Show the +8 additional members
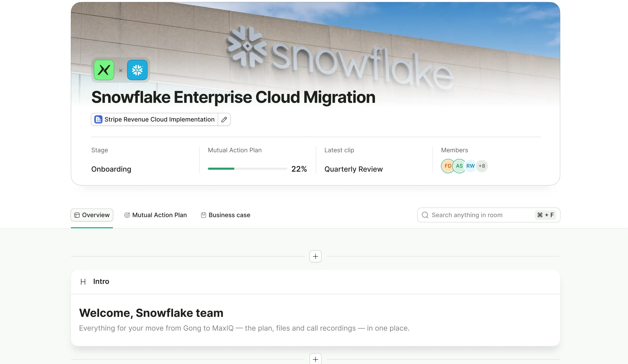The image size is (628, 364). 482,166
